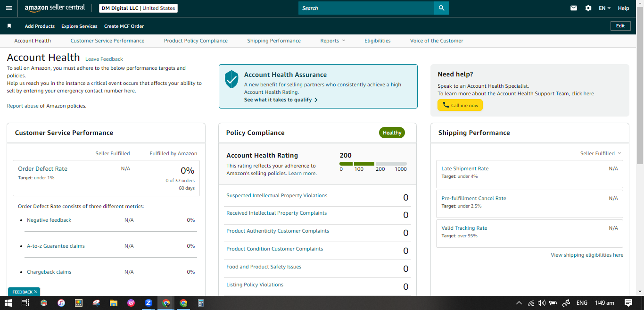Open iTunes from the taskbar

(x=61, y=303)
